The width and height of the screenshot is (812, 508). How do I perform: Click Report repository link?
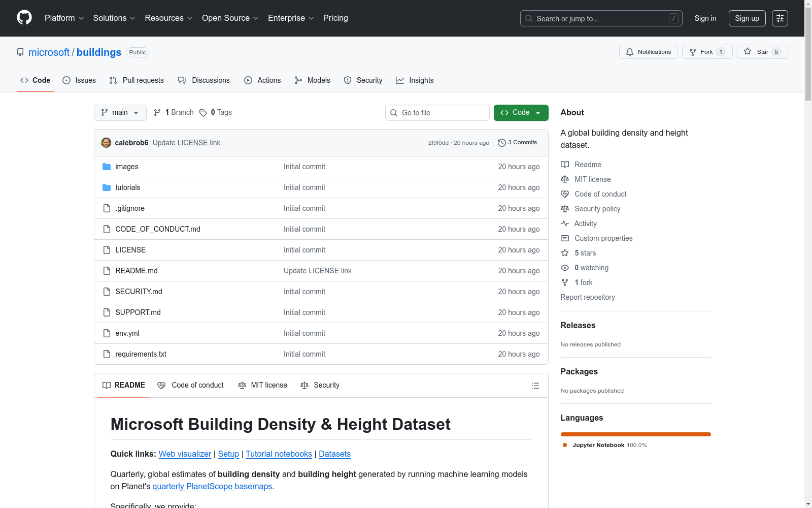tap(588, 297)
